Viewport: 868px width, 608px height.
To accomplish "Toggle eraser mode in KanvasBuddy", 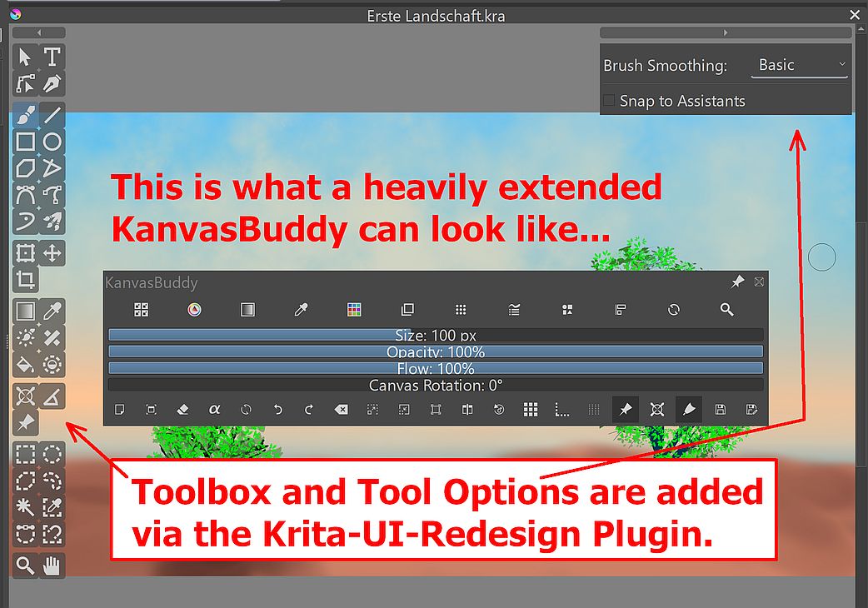I will click(182, 410).
